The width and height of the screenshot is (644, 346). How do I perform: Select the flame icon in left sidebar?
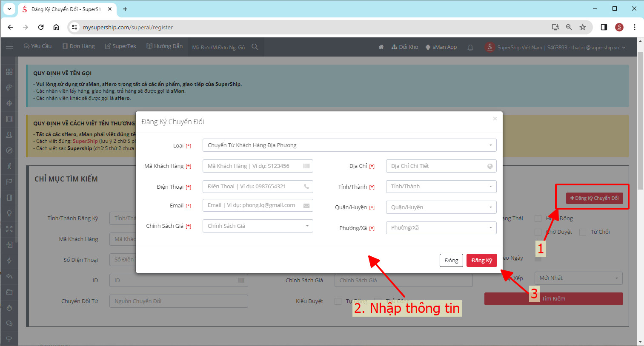pyautogui.click(x=9, y=308)
